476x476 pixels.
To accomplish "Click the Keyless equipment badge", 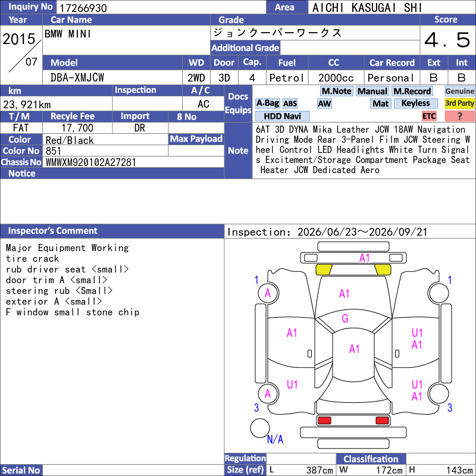I will 415,103.
